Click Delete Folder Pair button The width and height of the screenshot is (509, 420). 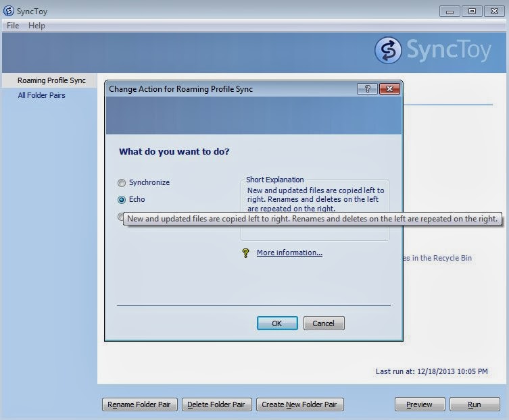216,404
